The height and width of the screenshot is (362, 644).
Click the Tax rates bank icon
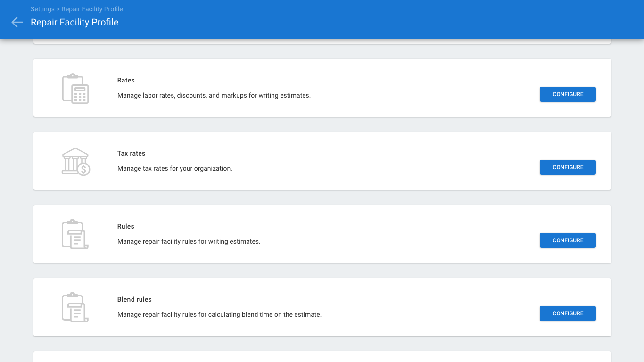[75, 161]
